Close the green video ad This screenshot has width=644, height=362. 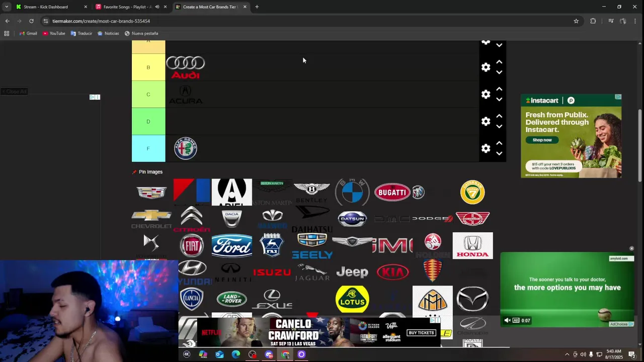point(631,248)
